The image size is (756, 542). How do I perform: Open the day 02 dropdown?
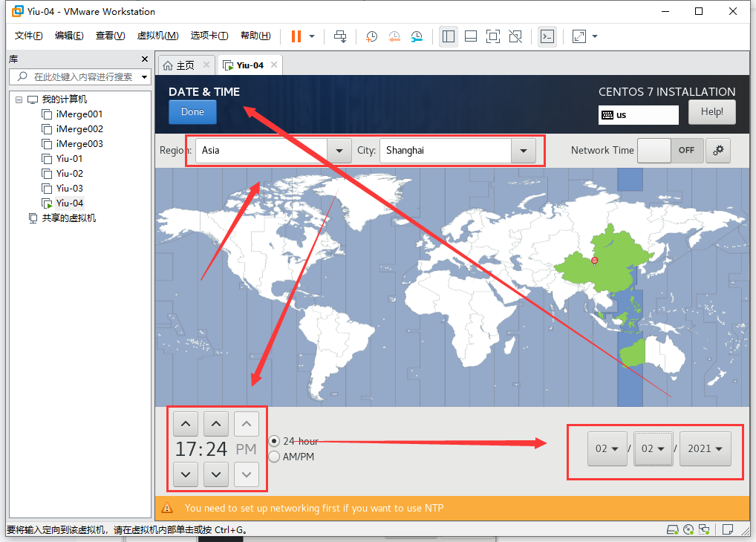coord(654,449)
